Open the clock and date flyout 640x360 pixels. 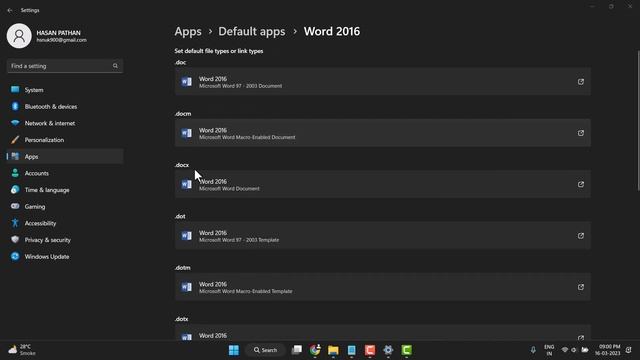[607, 350]
